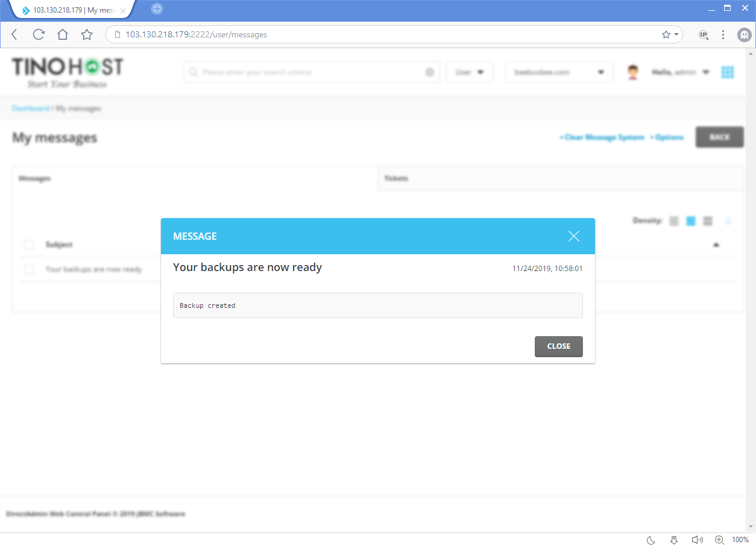
Task: Click the admin user avatar
Action: [632, 71]
